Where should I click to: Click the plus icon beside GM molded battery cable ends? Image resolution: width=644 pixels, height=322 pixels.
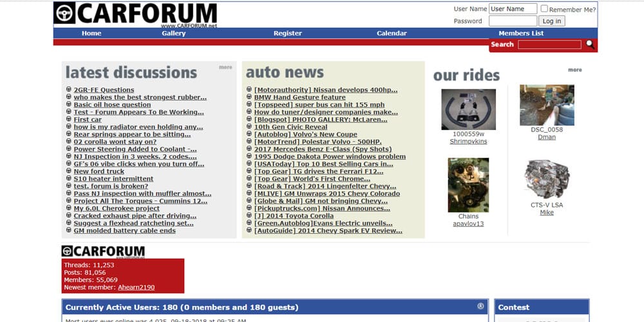69,230
